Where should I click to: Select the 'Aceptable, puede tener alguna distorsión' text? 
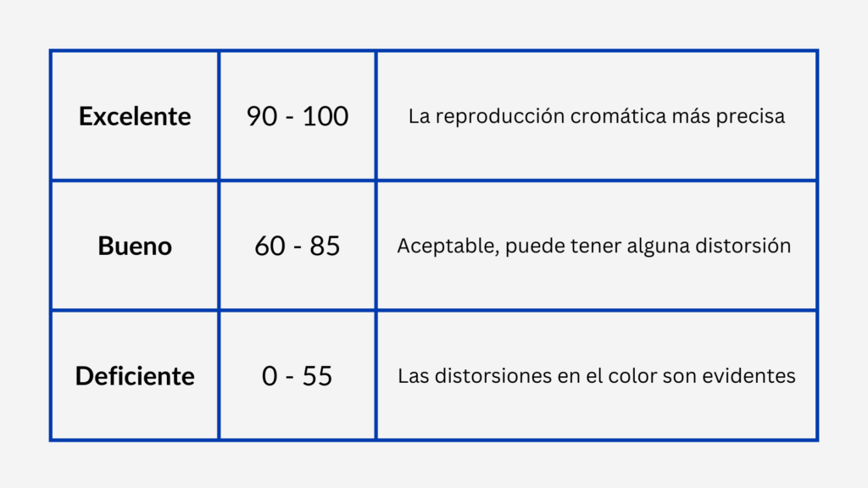coord(593,246)
